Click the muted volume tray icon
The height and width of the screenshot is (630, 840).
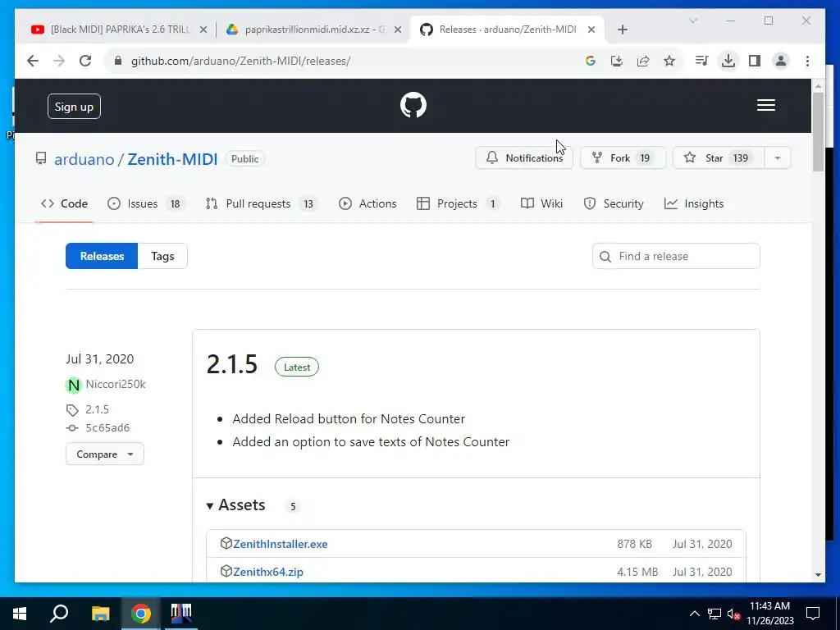(733, 614)
